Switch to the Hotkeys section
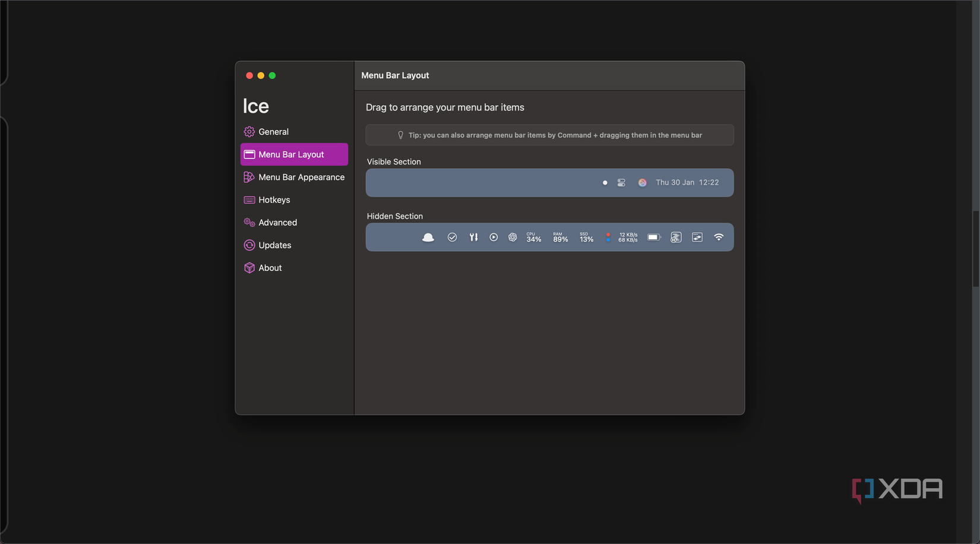The image size is (980, 544). pos(274,200)
